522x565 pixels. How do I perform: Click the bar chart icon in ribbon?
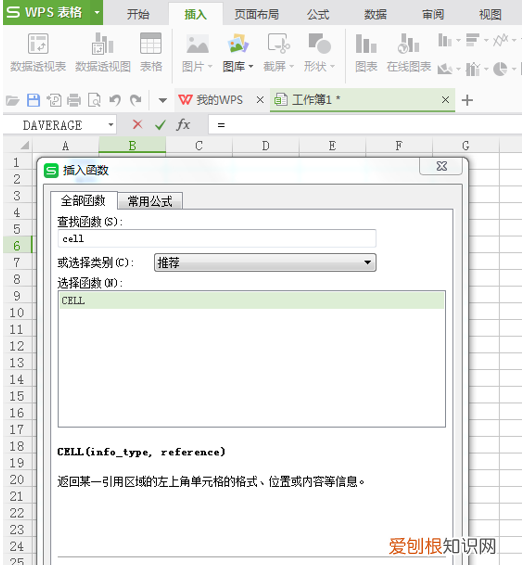473,40
